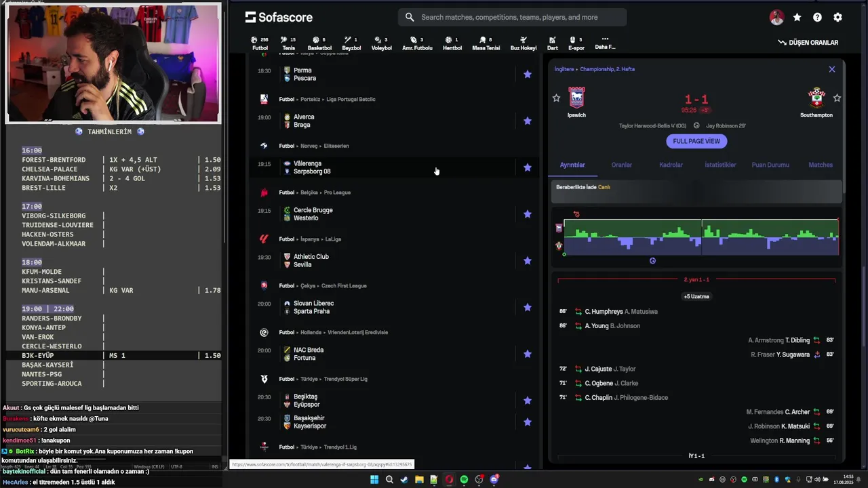
Task: Select the Tenis sport icon
Action: [x=288, y=43]
